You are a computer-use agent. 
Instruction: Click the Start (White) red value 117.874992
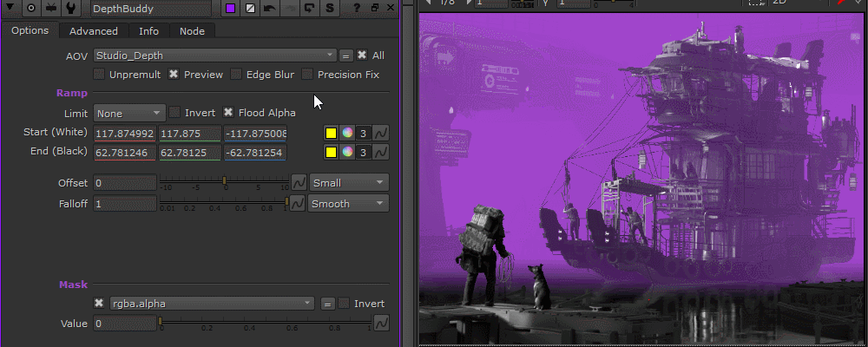point(125,134)
